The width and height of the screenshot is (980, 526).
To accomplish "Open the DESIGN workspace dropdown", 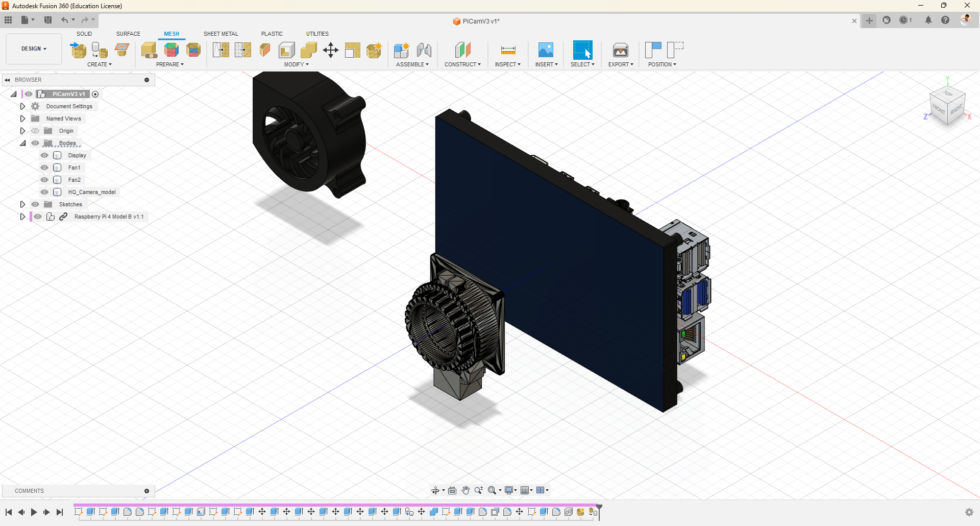I will click(x=34, y=49).
